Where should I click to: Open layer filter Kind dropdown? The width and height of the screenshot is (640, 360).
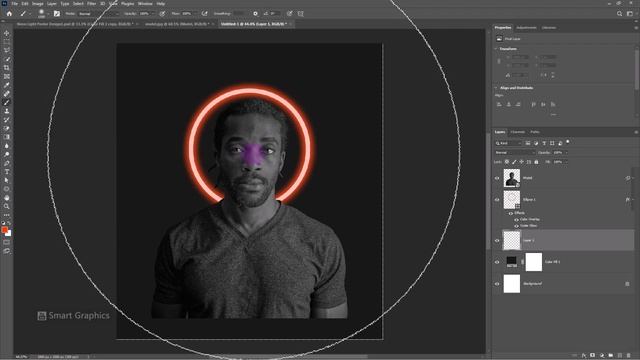[509, 143]
